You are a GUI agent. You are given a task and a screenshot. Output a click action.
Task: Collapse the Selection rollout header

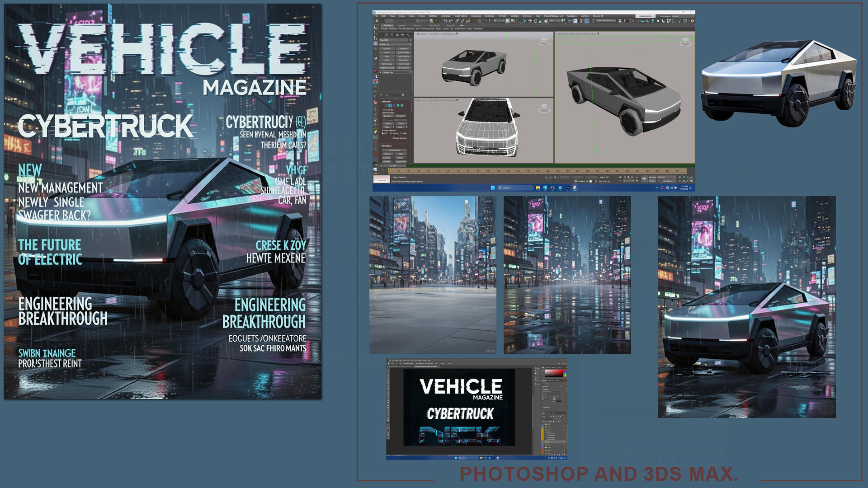click(387, 101)
